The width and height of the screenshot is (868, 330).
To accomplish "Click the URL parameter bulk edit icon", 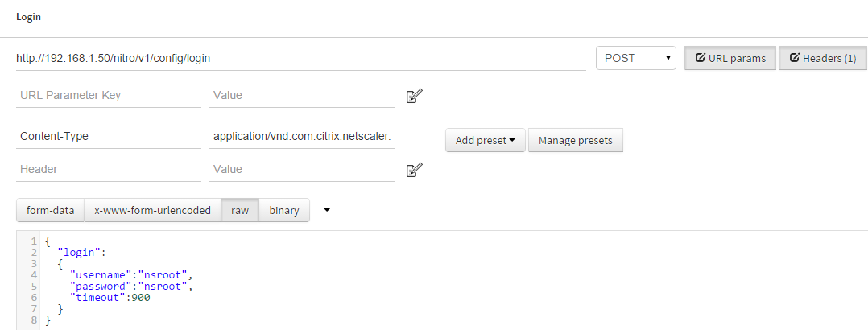I will [415, 97].
